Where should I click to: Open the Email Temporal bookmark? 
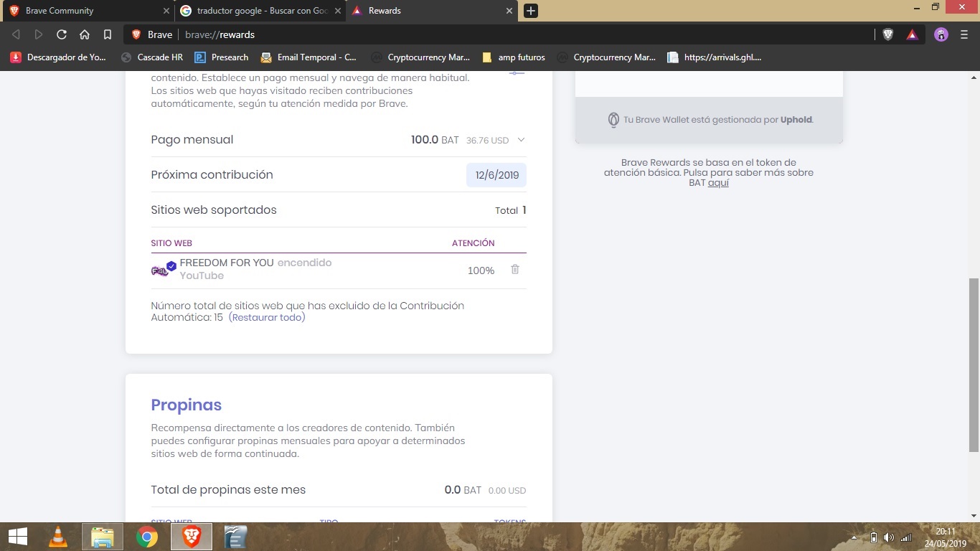[308, 57]
